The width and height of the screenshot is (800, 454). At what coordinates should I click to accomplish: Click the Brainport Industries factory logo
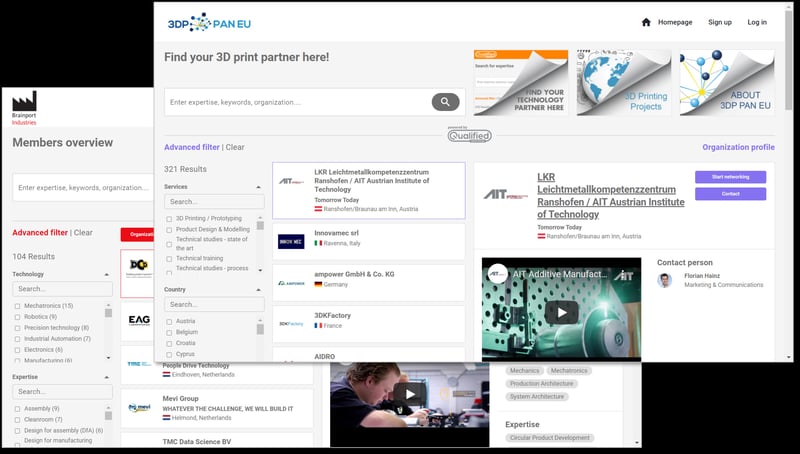(24, 108)
